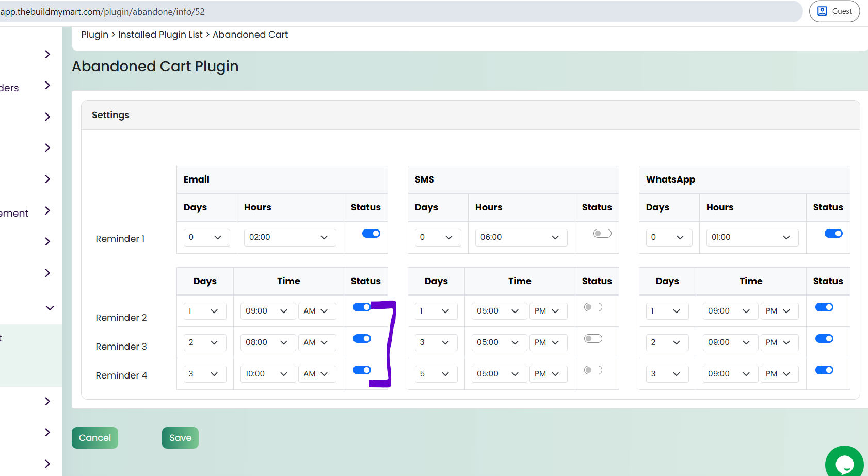Open Email Reminder 1 Days dropdown

(x=206, y=237)
